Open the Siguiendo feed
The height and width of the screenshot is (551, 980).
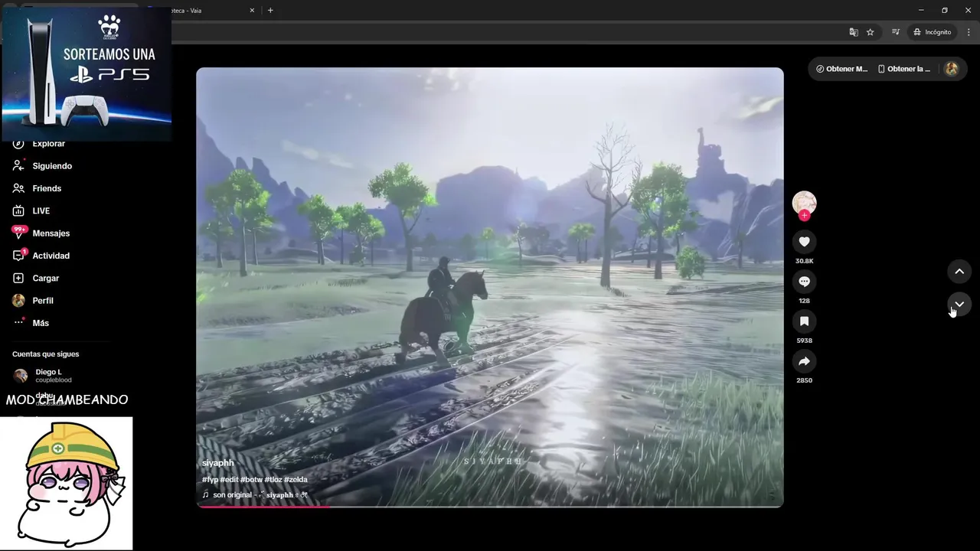tap(52, 166)
